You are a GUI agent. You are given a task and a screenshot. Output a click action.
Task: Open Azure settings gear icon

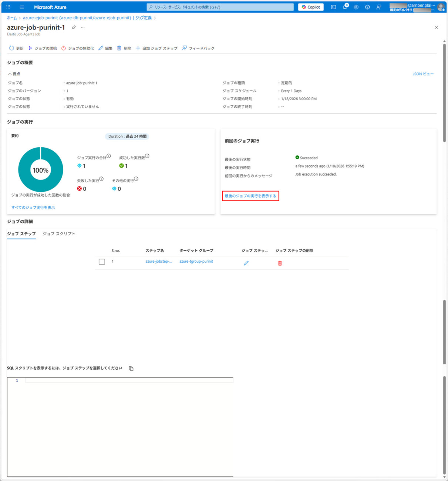356,7
